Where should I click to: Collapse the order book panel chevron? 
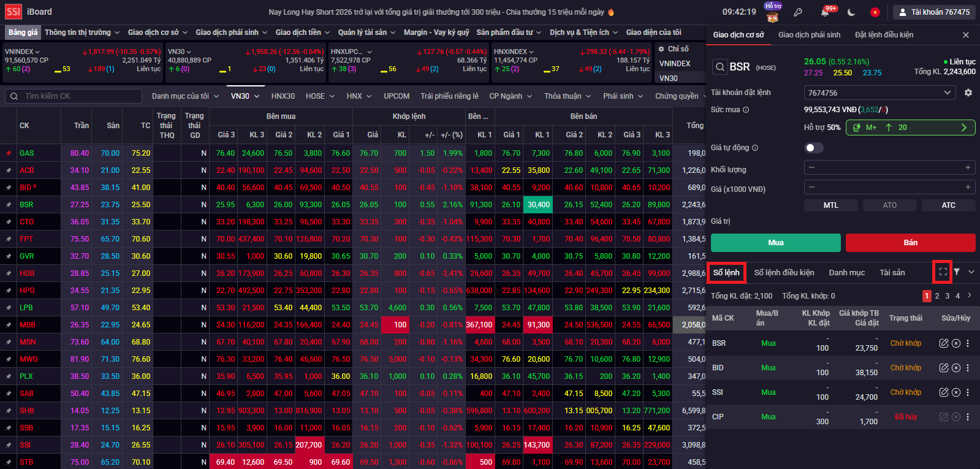[x=971, y=272]
